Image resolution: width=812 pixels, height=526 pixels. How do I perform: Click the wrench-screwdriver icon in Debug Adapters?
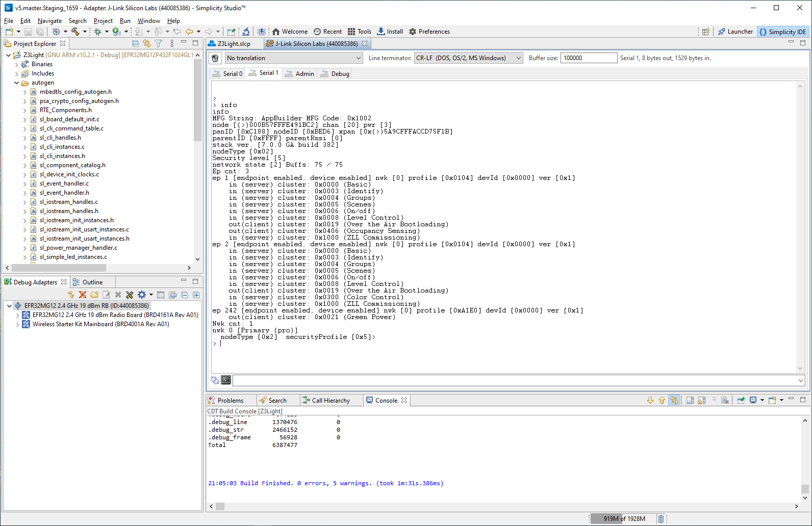130,295
